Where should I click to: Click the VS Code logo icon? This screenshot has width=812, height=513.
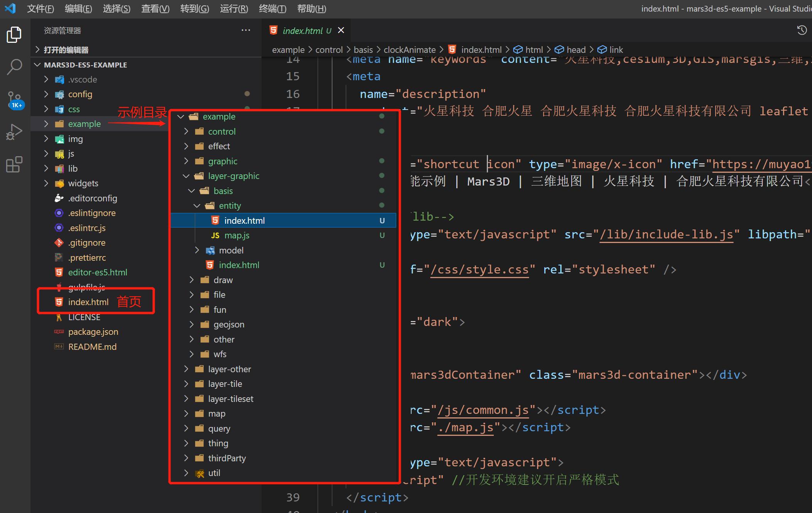coord(10,8)
